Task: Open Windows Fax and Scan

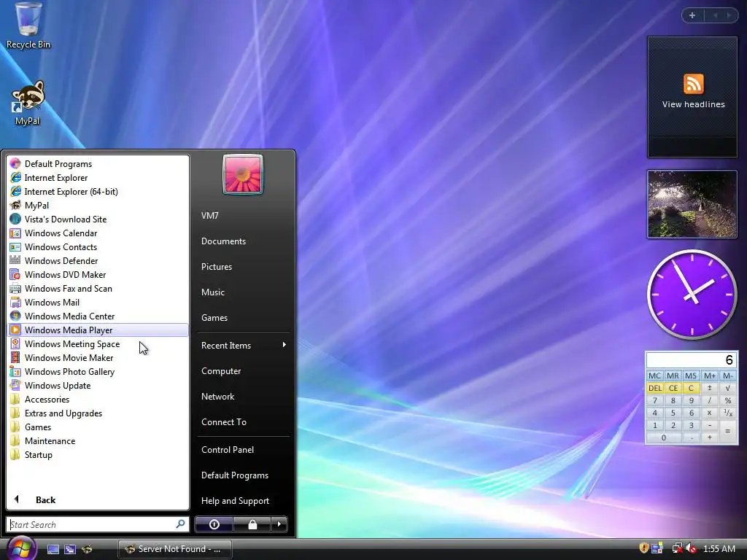Action: [x=98, y=288]
